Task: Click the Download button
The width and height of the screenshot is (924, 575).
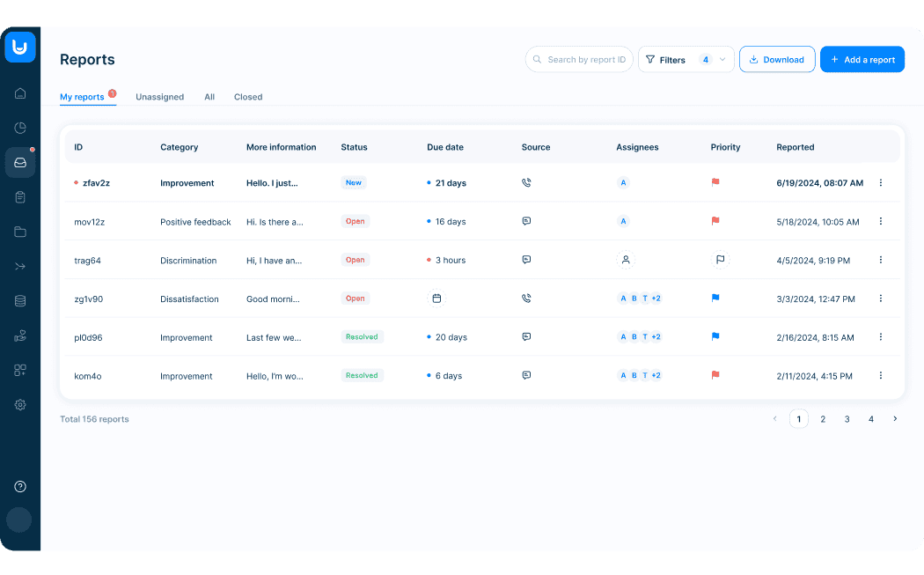Action: point(776,60)
